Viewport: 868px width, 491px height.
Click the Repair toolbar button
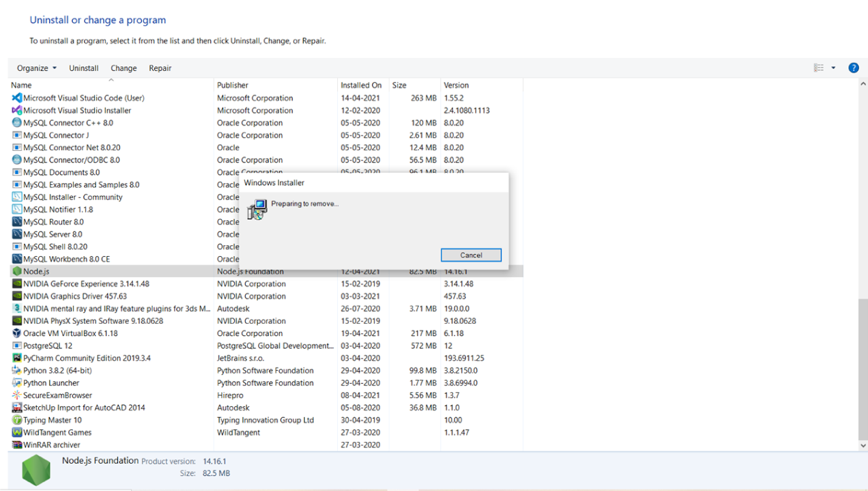[x=160, y=68]
